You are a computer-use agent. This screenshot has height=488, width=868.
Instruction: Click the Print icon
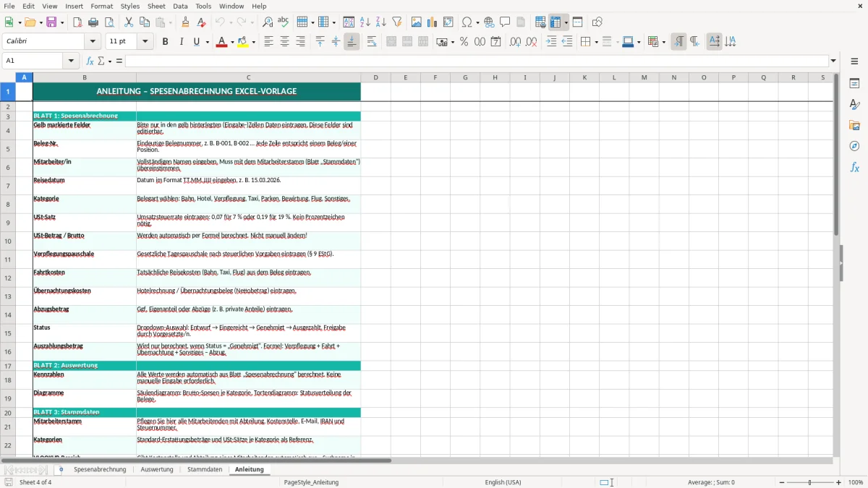(x=93, y=22)
